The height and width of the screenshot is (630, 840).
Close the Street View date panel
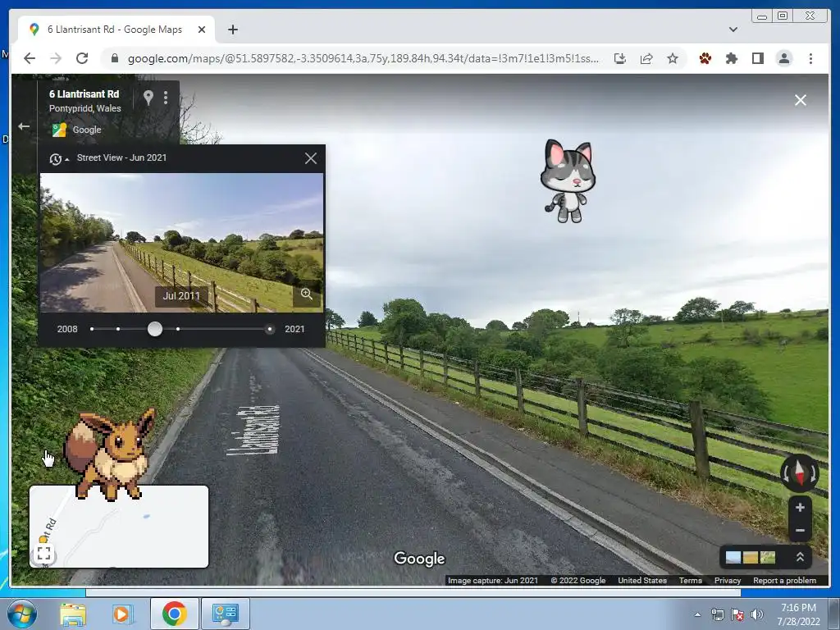pyautogui.click(x=311, y=158)
